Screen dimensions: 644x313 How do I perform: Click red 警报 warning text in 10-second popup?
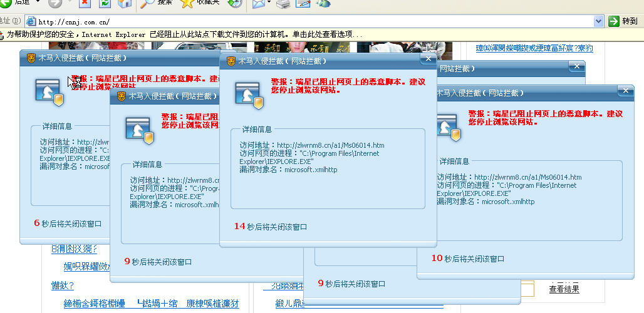546,118
